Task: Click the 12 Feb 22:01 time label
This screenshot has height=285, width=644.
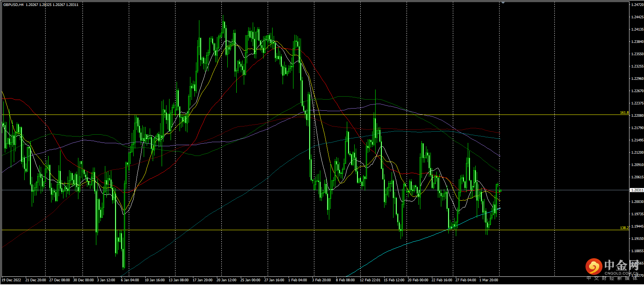Action: (370, 280)
